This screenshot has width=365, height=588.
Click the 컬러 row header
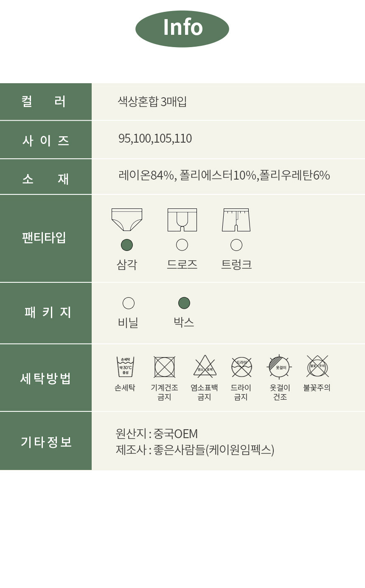pyautogui.click(x=45, y=102)
